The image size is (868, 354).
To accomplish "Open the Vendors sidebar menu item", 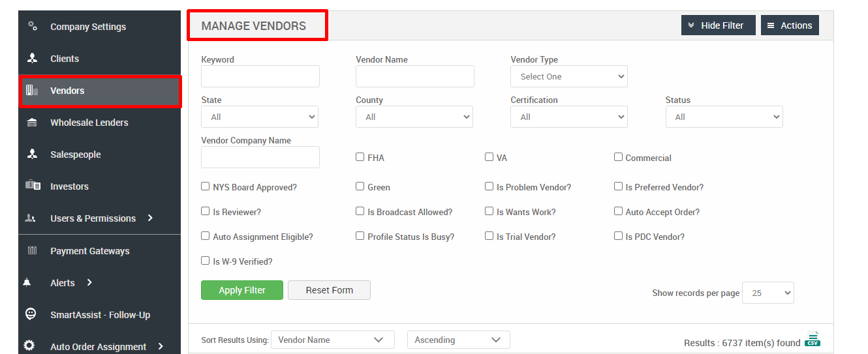I will coord(100,91).
